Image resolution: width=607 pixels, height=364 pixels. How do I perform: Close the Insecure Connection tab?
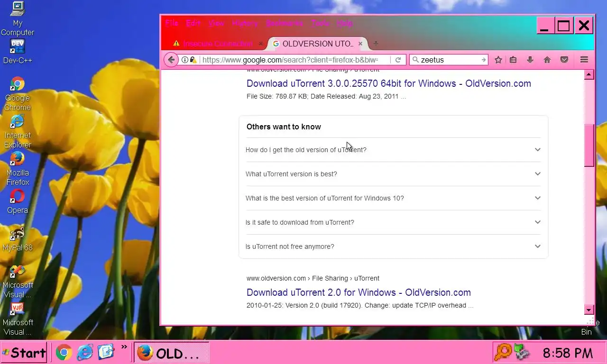click(x=260, y=44)
